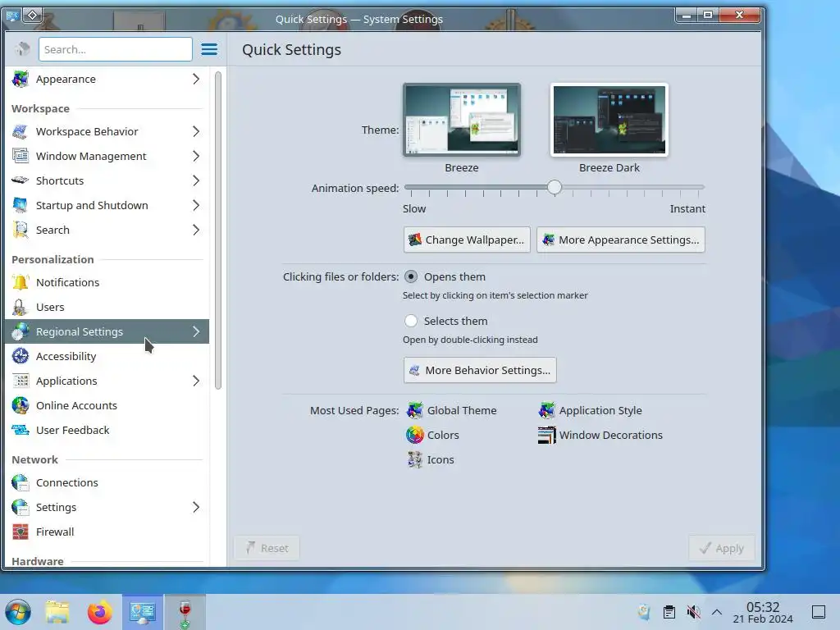
Task: Click the Reset button
Action: point(267,548)
